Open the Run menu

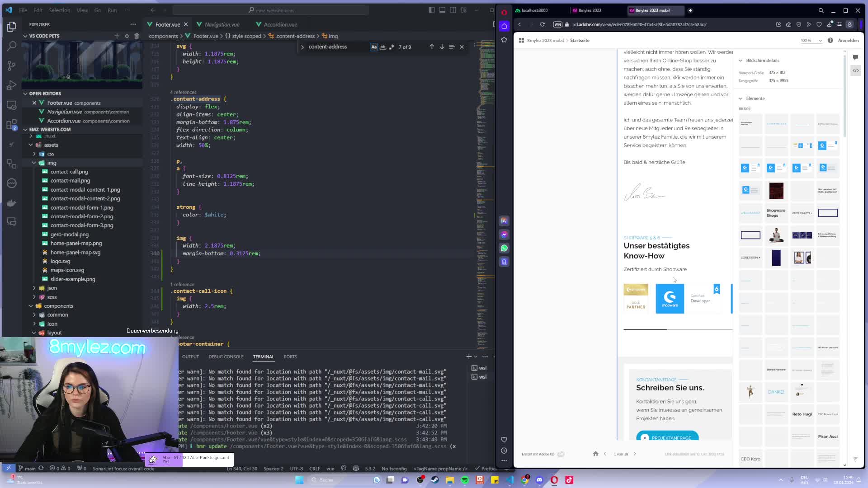[x=112, y=10]
